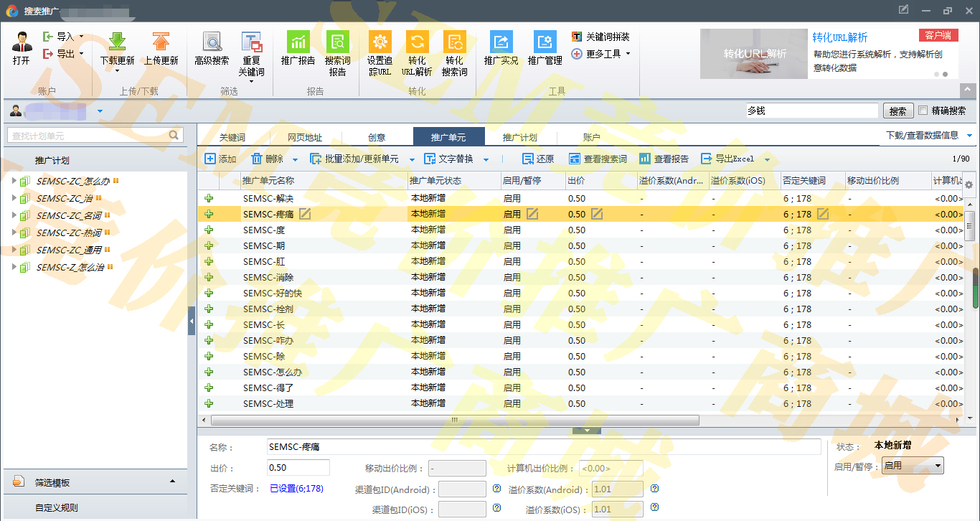Switch to the 关键词 tab

pos(232,137)
